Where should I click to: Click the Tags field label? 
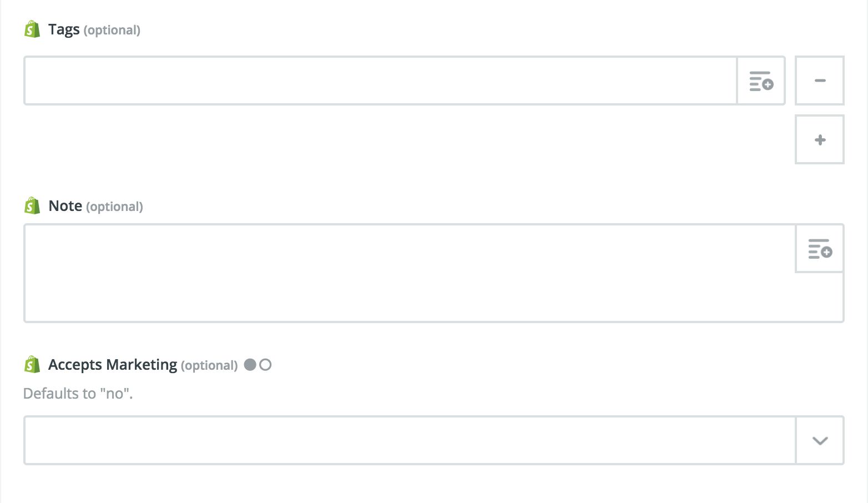tap(64, 29)
